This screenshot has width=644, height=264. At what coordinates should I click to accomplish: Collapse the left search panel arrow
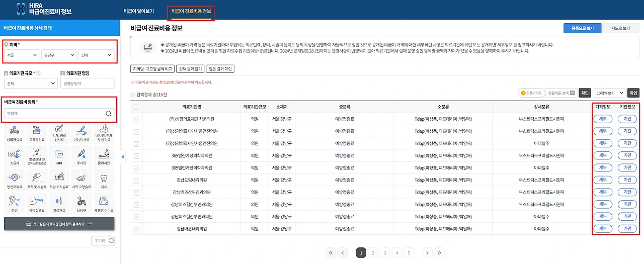click(122, 157)
